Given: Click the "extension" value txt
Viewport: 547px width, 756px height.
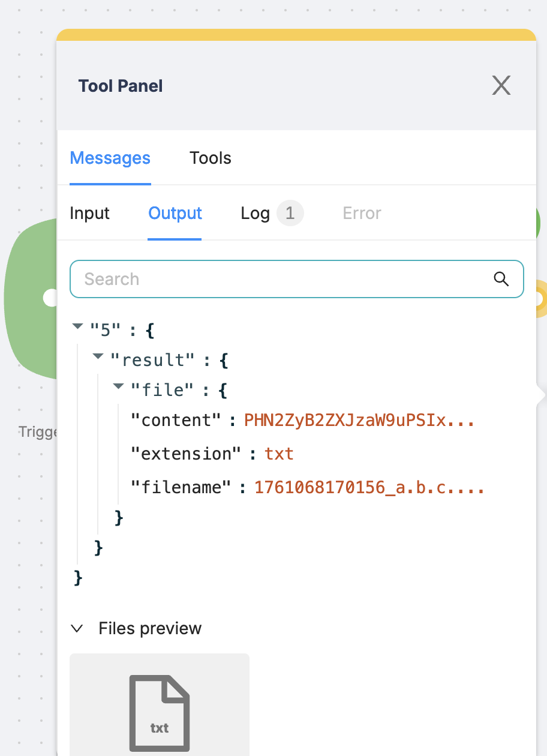Looking at the screenshot, I should tap(279, 453).
